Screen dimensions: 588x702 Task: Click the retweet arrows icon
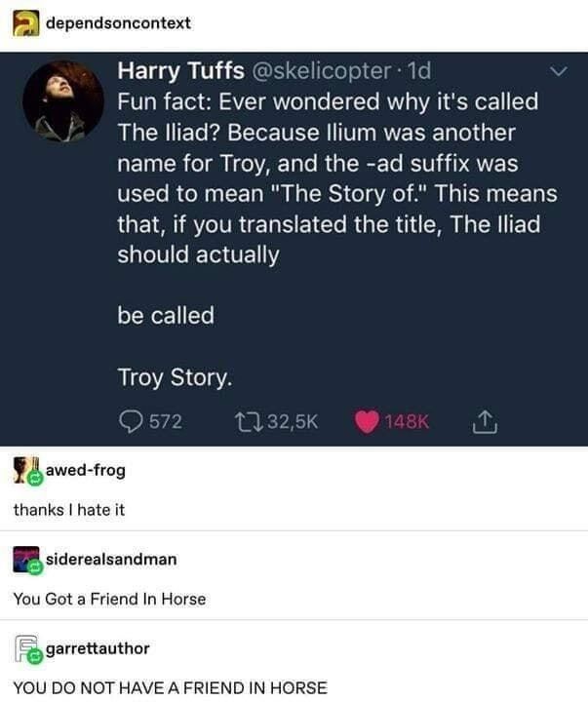point(248,420)
